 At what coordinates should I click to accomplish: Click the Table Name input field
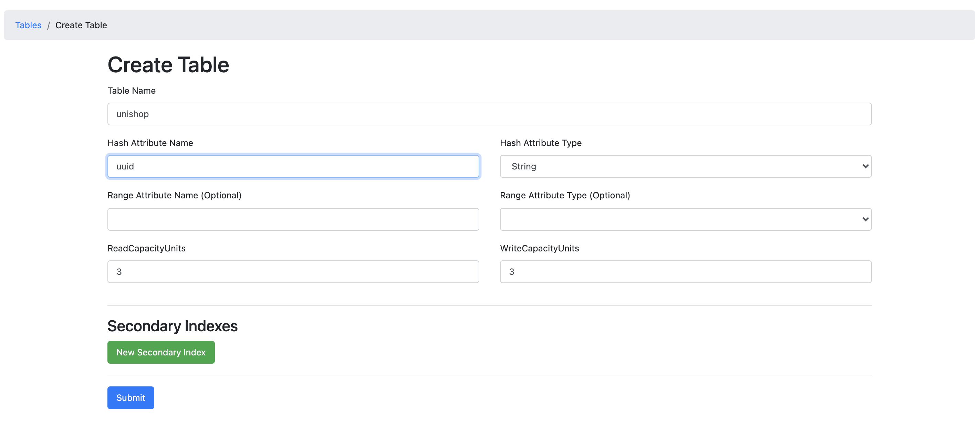pos(490,114)
